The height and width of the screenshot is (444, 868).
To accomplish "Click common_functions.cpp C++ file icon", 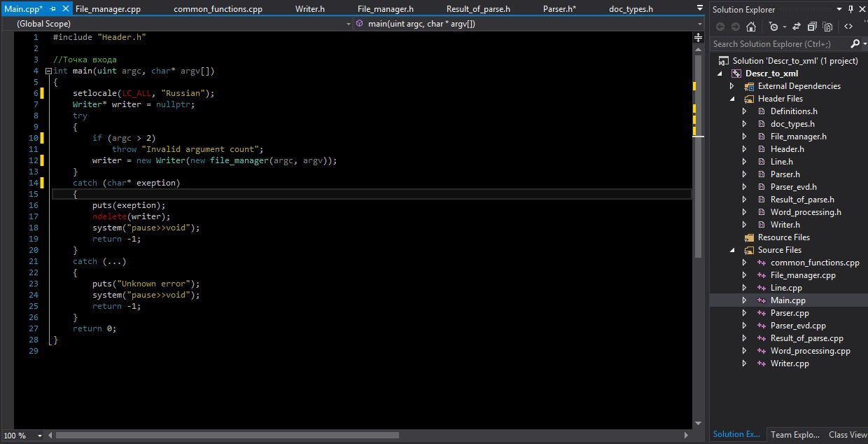I will coord(762,263).
